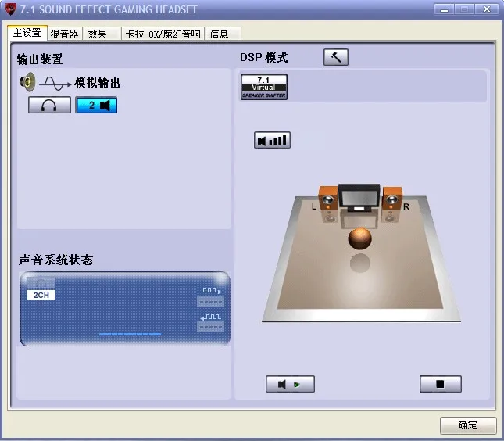Switch to the 信息 tab
This screenshot has width=504, height=441.
click(223, 34)
